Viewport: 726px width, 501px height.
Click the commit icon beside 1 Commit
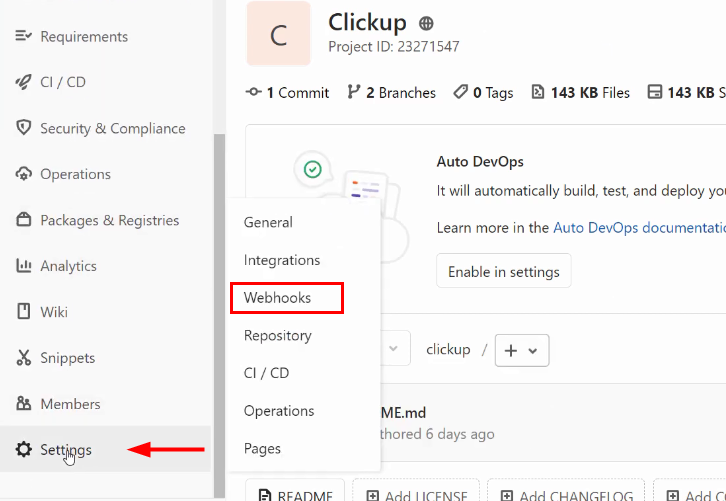[253, 92]
